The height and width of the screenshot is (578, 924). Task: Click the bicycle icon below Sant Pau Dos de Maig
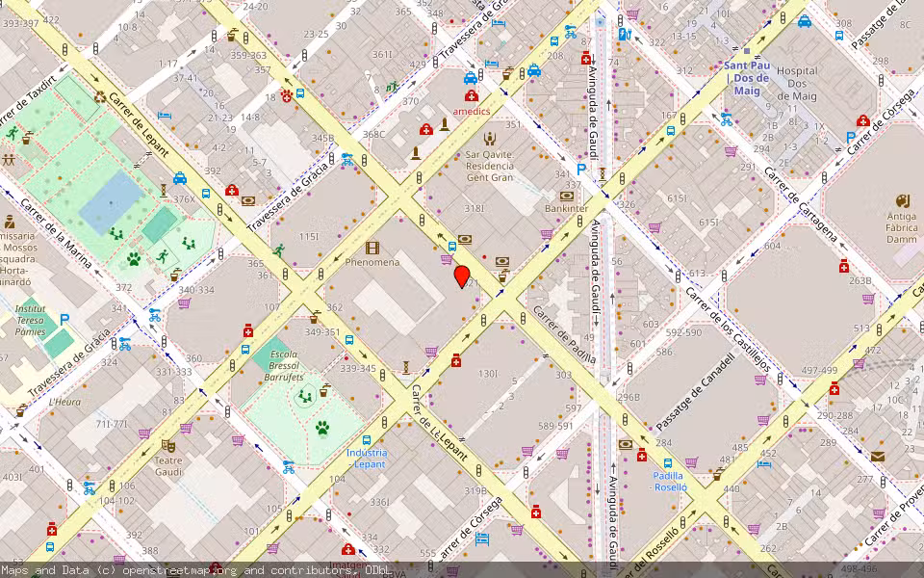(726, 120)
